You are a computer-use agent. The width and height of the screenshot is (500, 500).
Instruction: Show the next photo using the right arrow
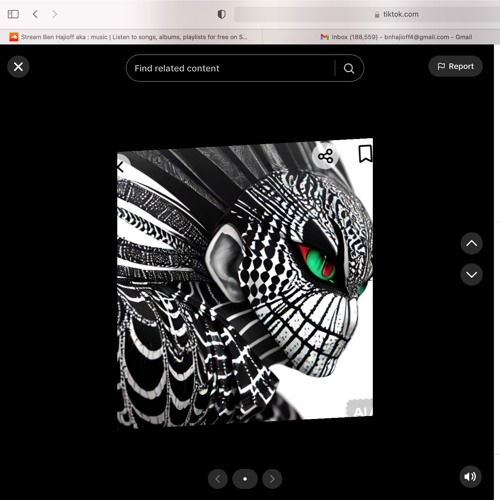pos(272,479)
